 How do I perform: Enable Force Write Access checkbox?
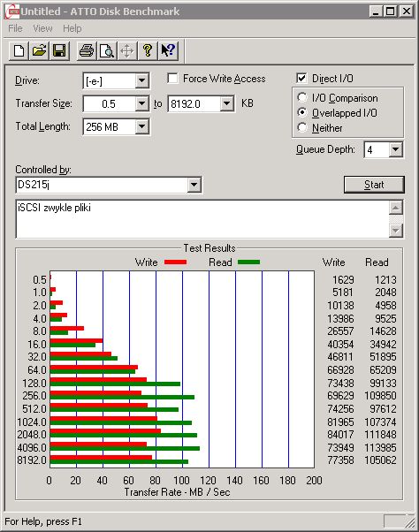[173, 79]
